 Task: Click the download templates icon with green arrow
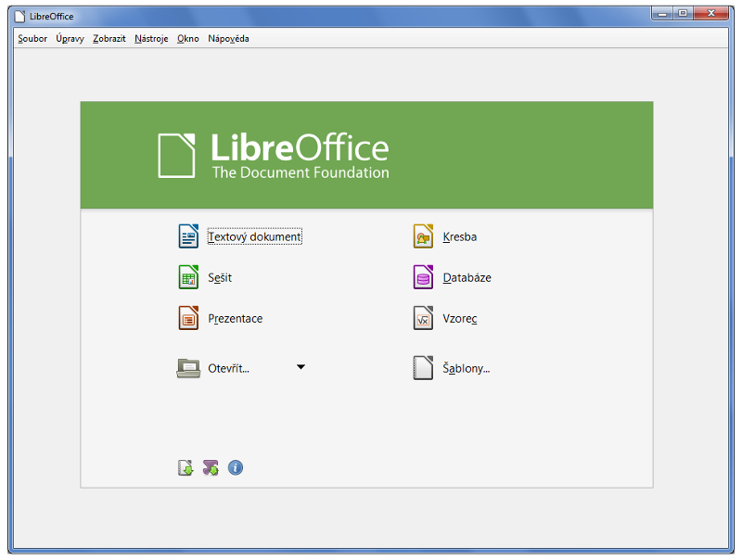point(185,468)
